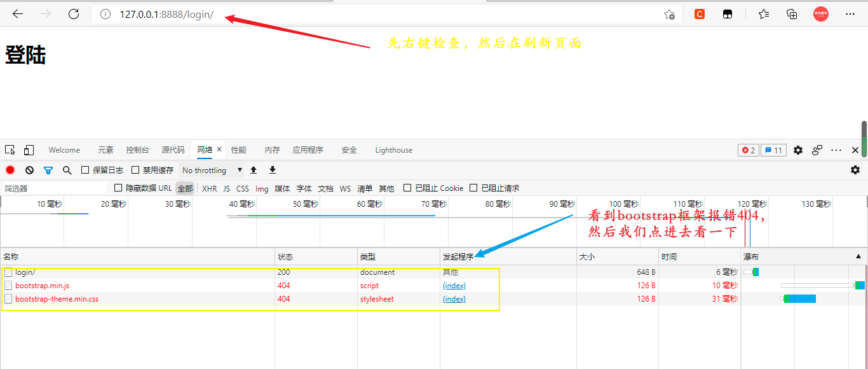Open the black extension icon
This screenshot has height=369, width=868.
coord(728,14)
